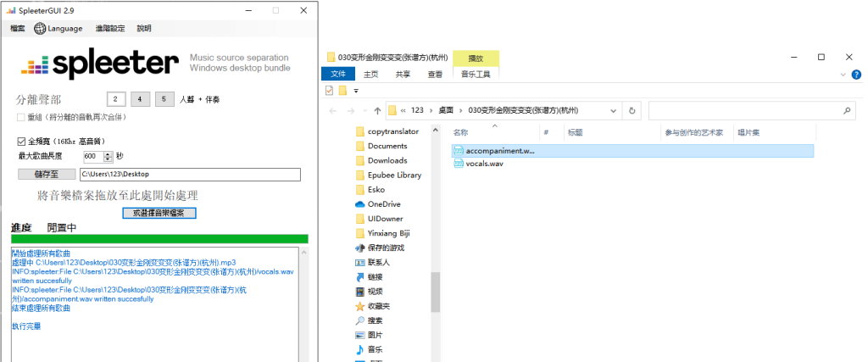Select 音乐 in navigation pane
Screen dimensions: 868x362
coord(369,350)
